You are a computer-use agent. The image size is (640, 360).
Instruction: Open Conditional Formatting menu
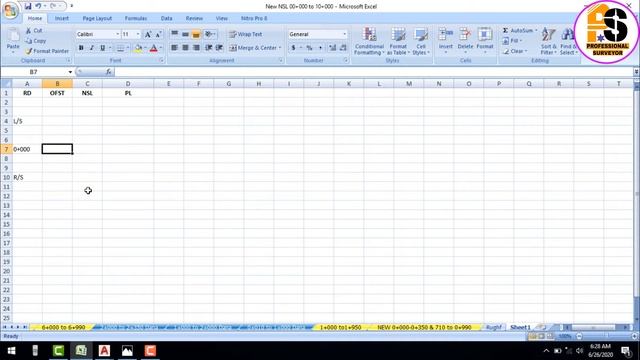tap(369, 41)
